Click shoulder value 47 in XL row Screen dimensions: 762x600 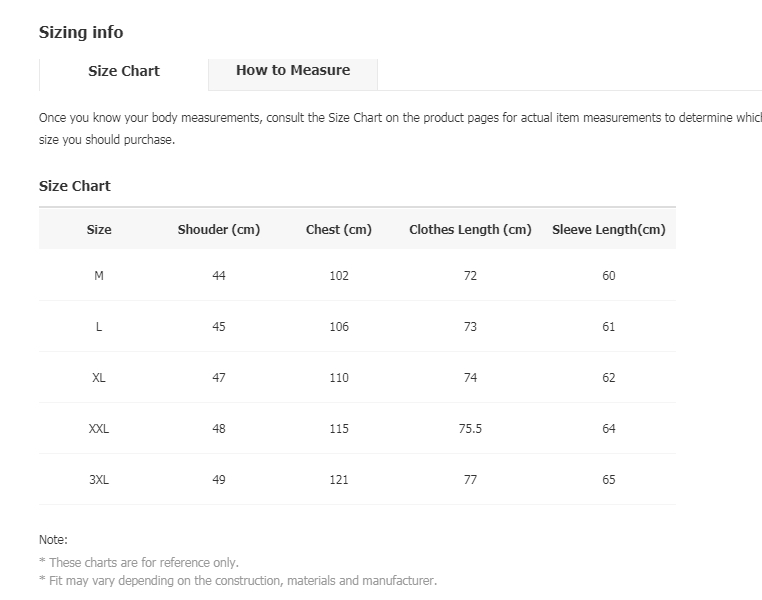(x=219, y=377)
